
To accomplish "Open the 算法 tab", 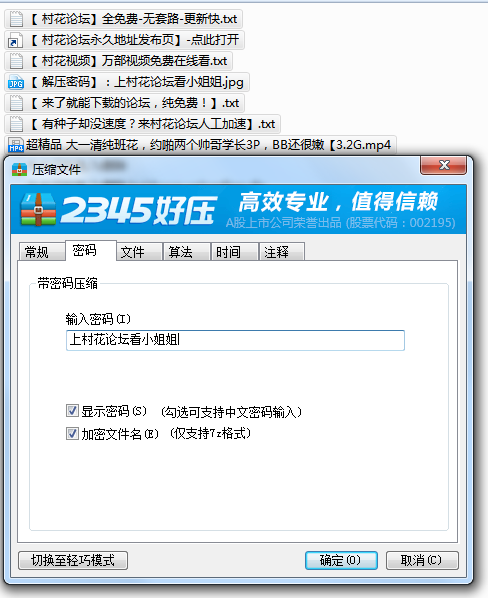I will [x=187, y=252].
